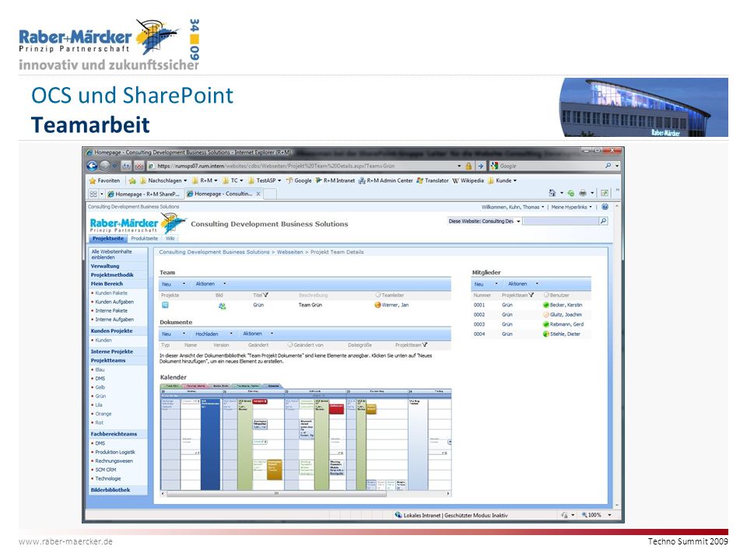This screenshot has width=747, height=560.
Task: Select the Wiki navigation tab
Action: pos(170,238)
